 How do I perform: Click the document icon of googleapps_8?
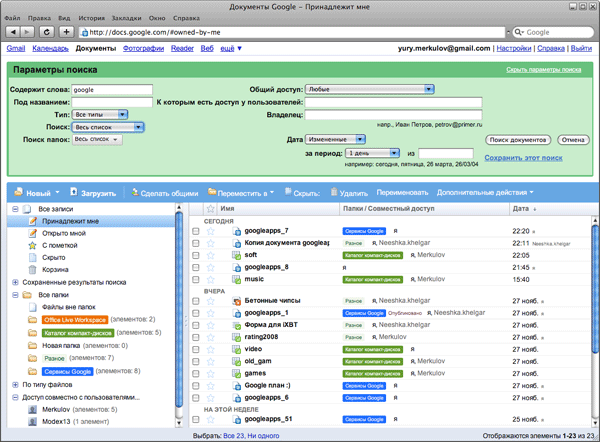click(236, 267)
